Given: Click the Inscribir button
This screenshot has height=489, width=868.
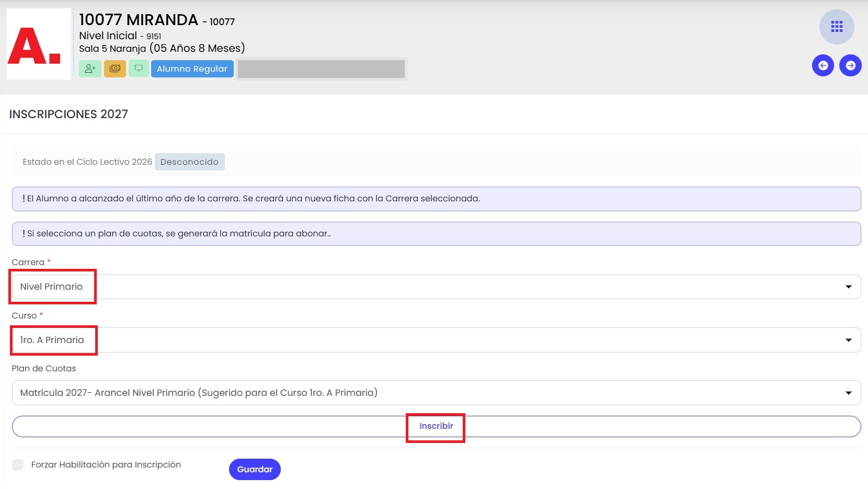Looking at the screenshot, I should 436,426.
